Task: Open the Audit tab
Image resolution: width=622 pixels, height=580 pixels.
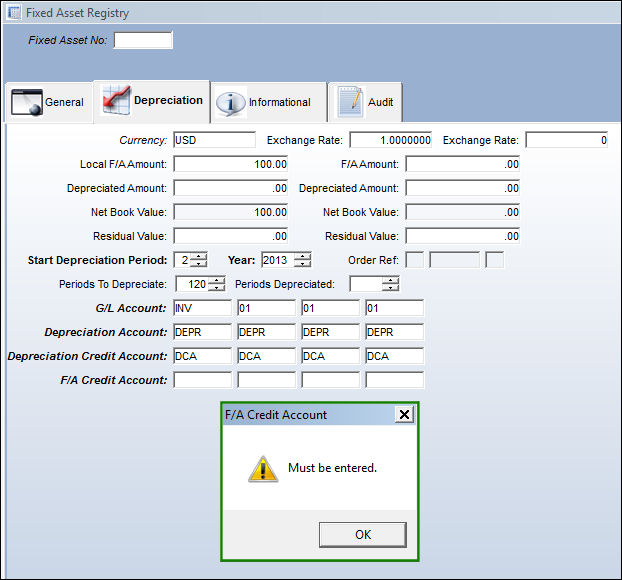Action: (x=365, y=102)
